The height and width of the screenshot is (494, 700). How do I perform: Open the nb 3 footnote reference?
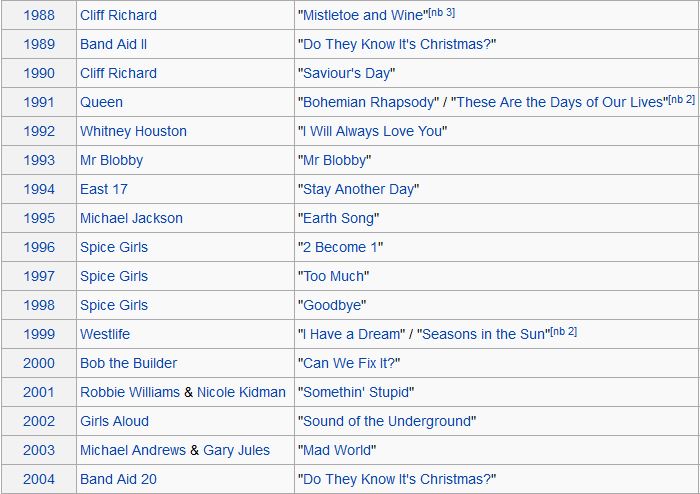pyautogui.click(x=441, y=13)
